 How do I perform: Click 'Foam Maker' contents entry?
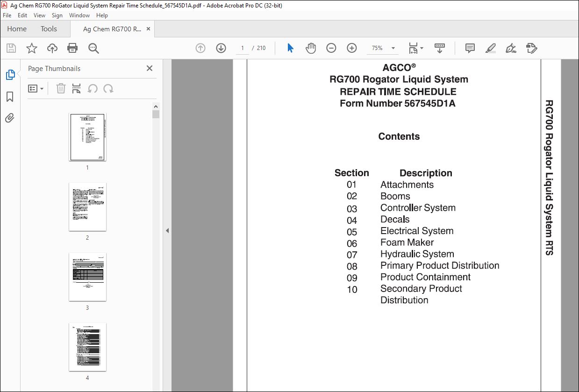407,242
